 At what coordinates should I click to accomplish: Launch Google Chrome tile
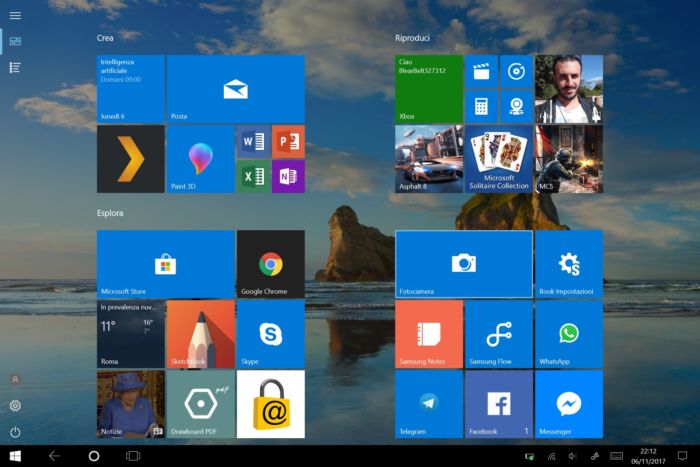coord(271,264)
